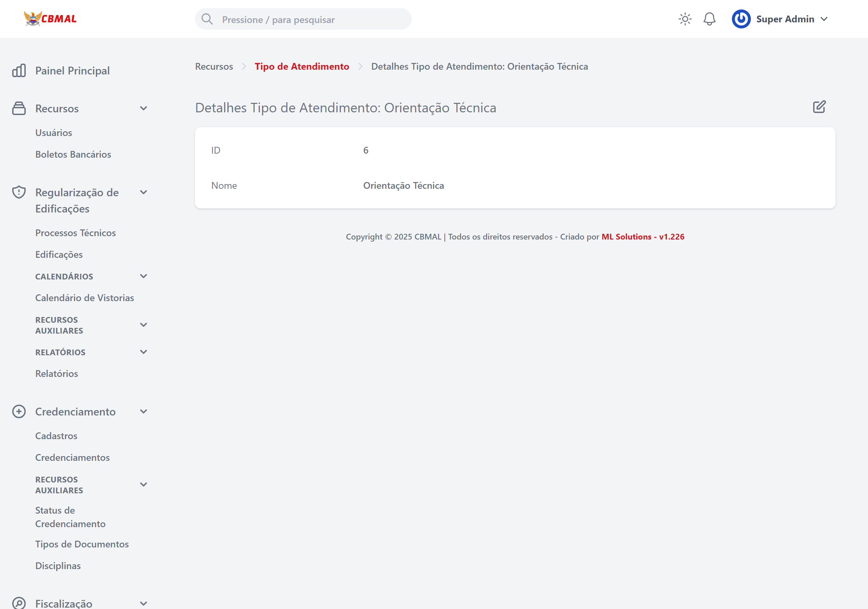Open notifications via bell icon
Image resolution: width=868 pixels, height=609 pixels.
pos(709,19)
